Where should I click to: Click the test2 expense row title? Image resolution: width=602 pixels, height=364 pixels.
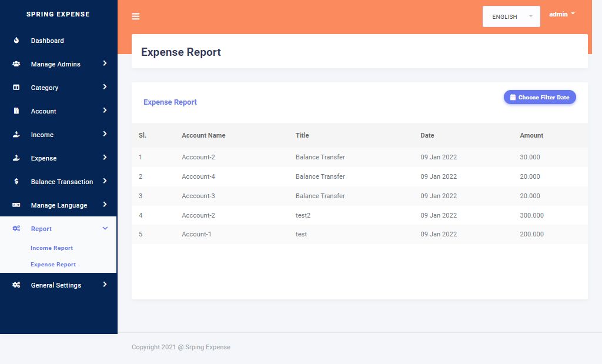pyautogui.click(x=303, y=215)
